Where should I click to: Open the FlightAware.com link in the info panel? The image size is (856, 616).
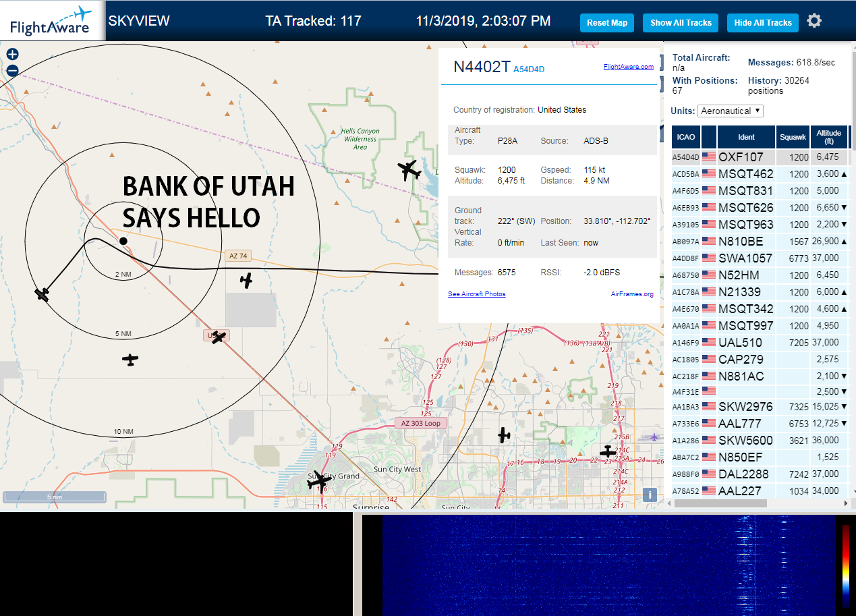coord(628,67)
